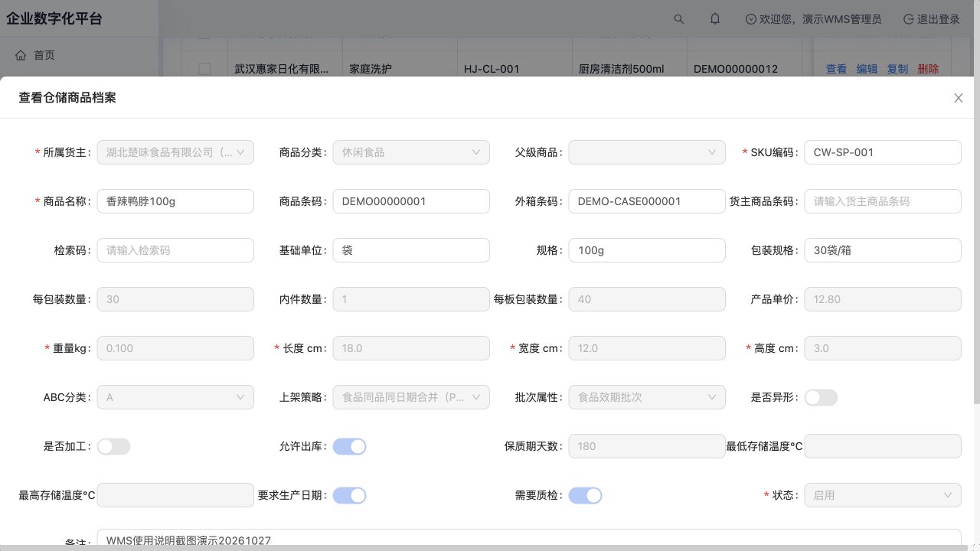Expand the 所属货主 dropdown
Image resolution: width=980 pixels, height=551 pixels.
[x=175, y=152]
